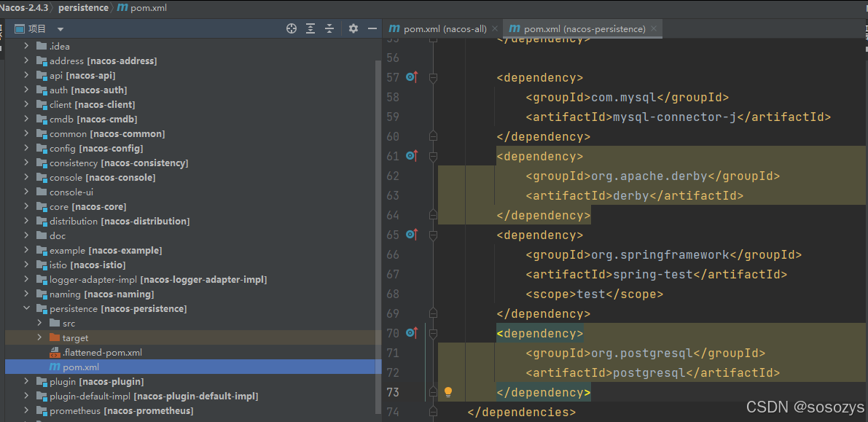Expand the client [nacos-client] module
This screenshot has height=422, width=868.
[x=26, y=105]
